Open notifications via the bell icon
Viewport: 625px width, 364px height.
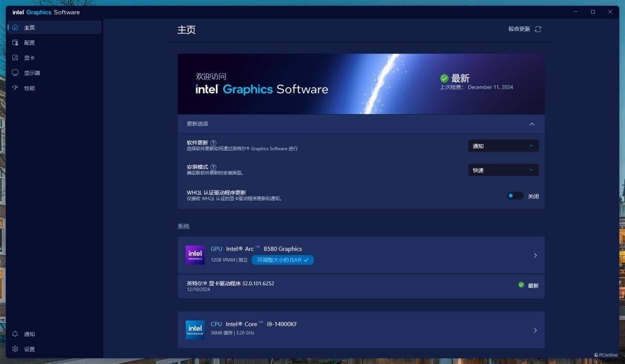point(15,334)
